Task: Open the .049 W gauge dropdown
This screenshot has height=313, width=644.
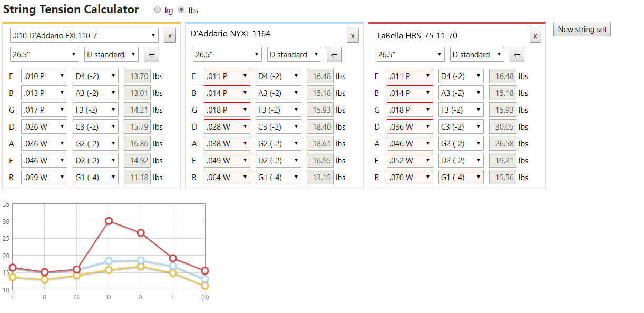Action: (227, 160)
